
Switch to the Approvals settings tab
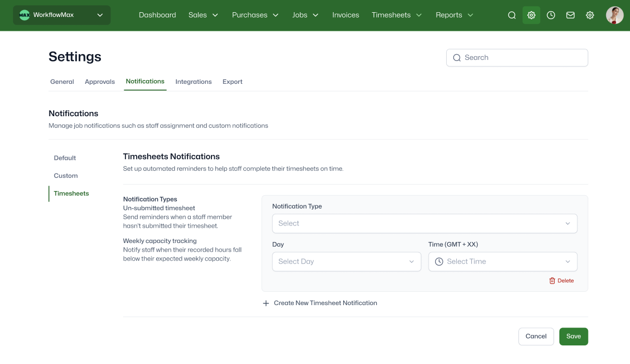pyautogui.click(x=100, y=82)
